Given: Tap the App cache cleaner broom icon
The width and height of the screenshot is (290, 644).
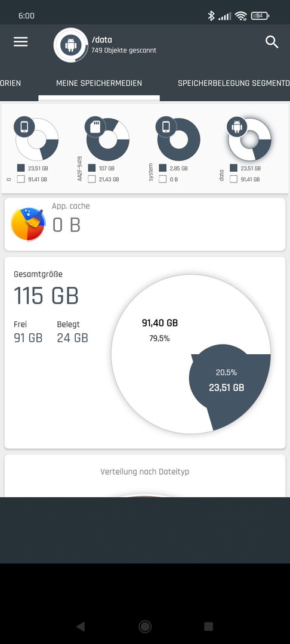Looking at the screenshot, I should pyautogui.click(x=28, y=224).
